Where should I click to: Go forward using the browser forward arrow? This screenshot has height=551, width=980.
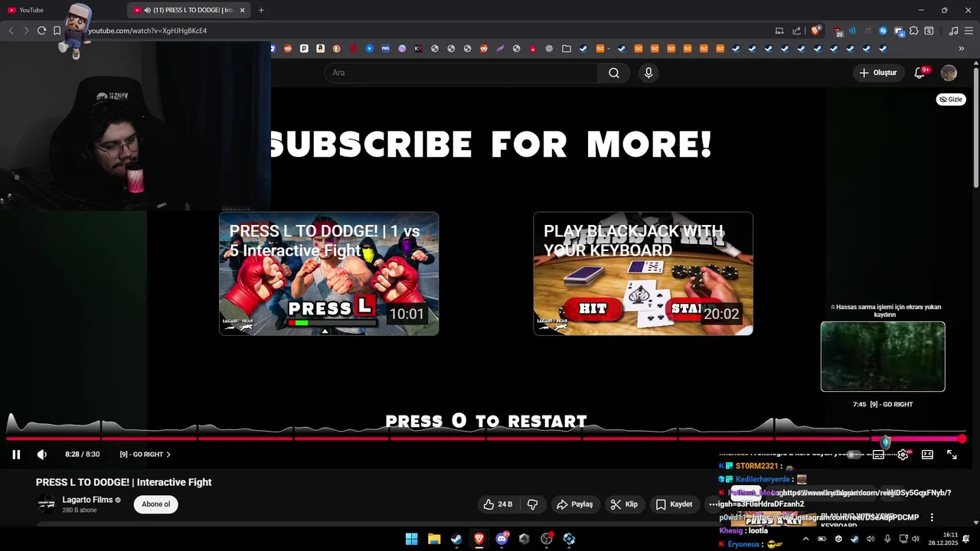26,31
